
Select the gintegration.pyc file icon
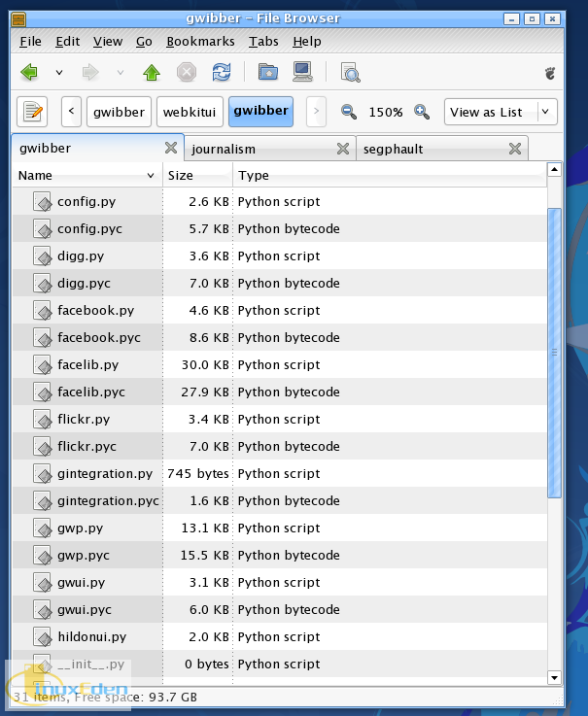click(x=43, y=501)
